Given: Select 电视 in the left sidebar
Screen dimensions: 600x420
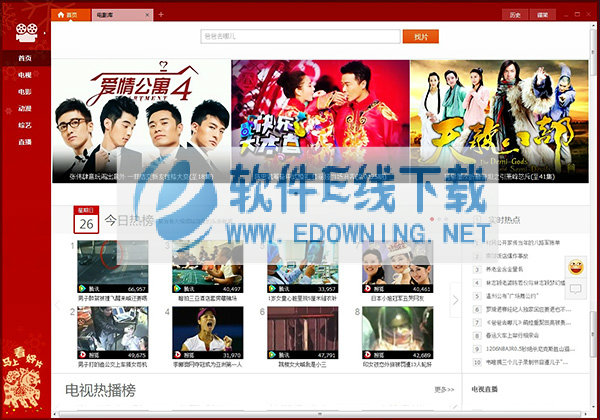Looking at the screenshot, I should (24, 75).
